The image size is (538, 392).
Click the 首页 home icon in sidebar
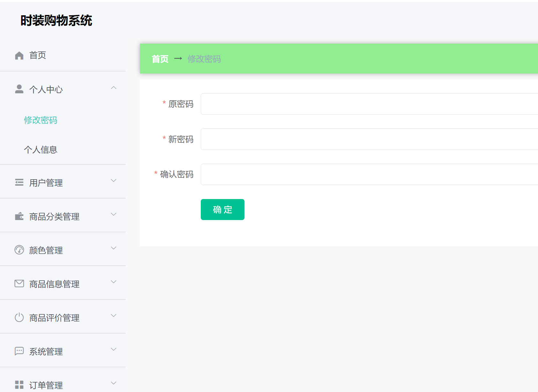(x=19, y=55)
